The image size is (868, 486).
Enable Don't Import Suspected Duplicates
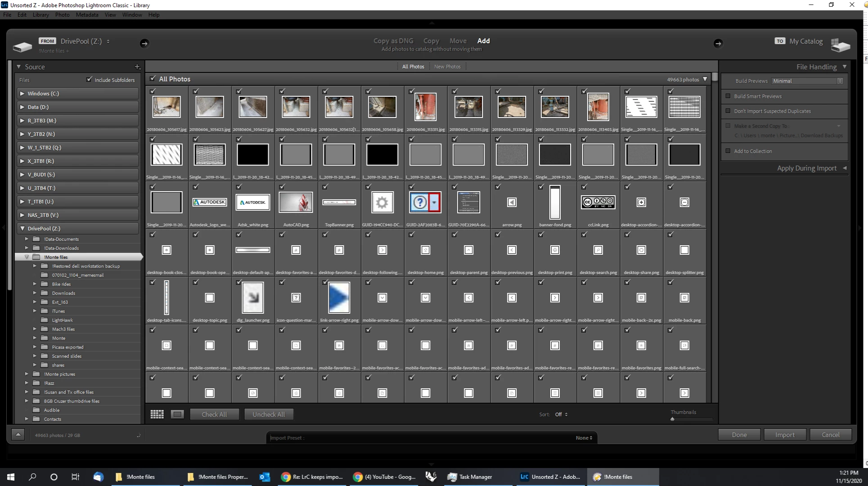click(728, 111)
